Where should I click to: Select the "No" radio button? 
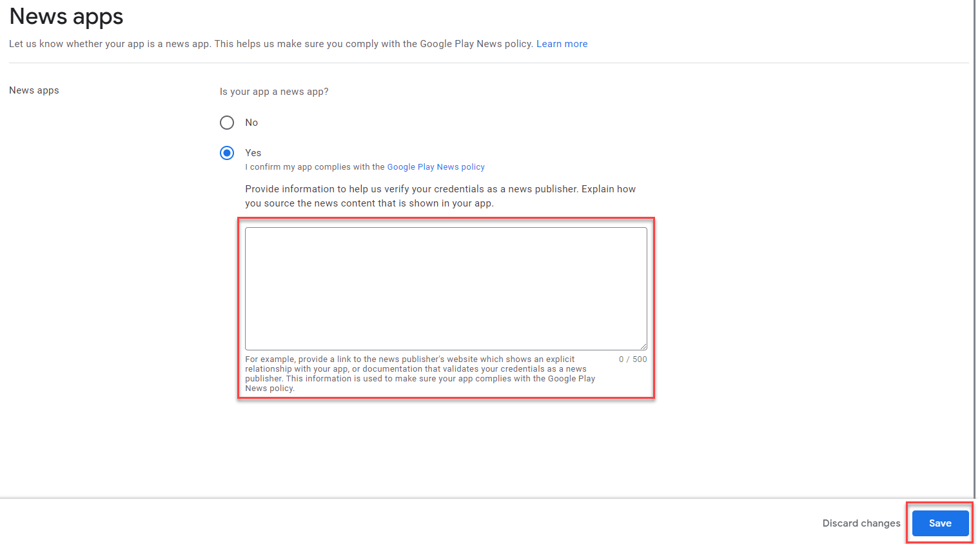pos(227,123)
